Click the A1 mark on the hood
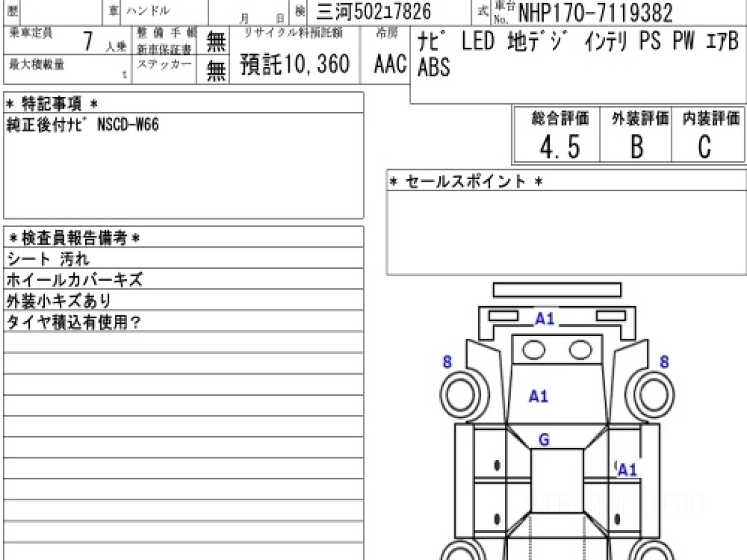747x560 pixels. click(538, 396)
